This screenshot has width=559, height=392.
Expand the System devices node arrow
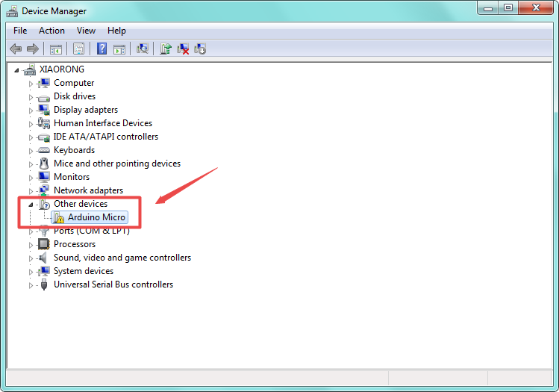(31, 272)
